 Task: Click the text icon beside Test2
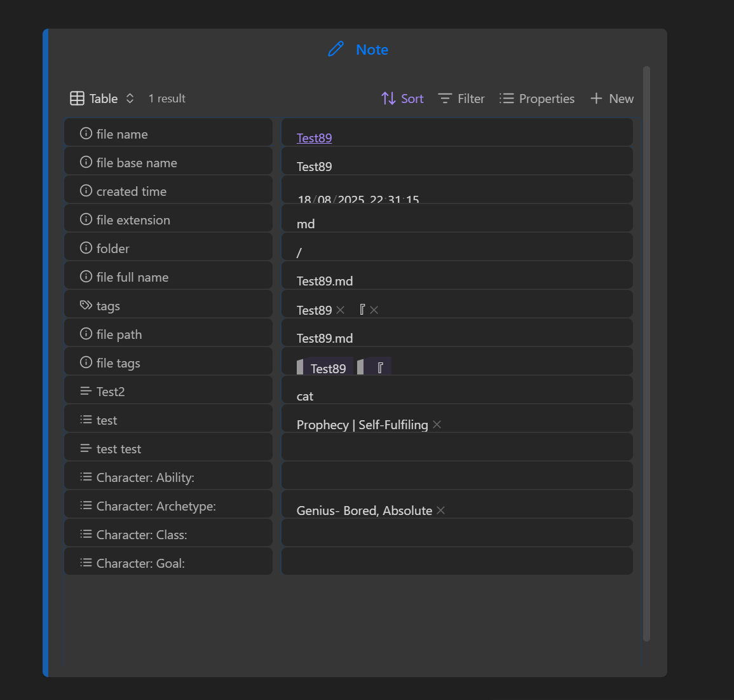[x=86, y=392]
